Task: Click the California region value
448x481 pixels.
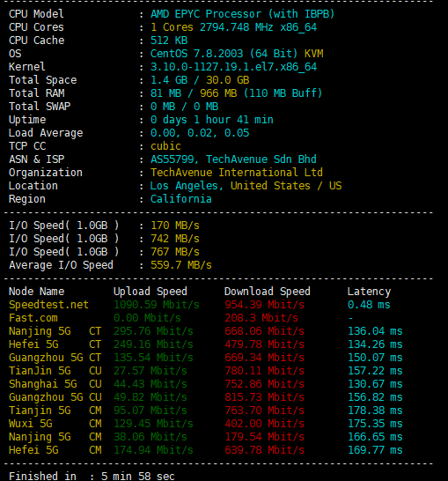Action: [180, 199]
